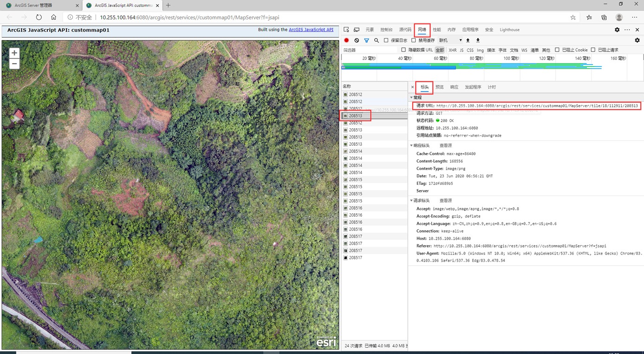
Task: Filter requests by Img type
Action: click(480, 50)
